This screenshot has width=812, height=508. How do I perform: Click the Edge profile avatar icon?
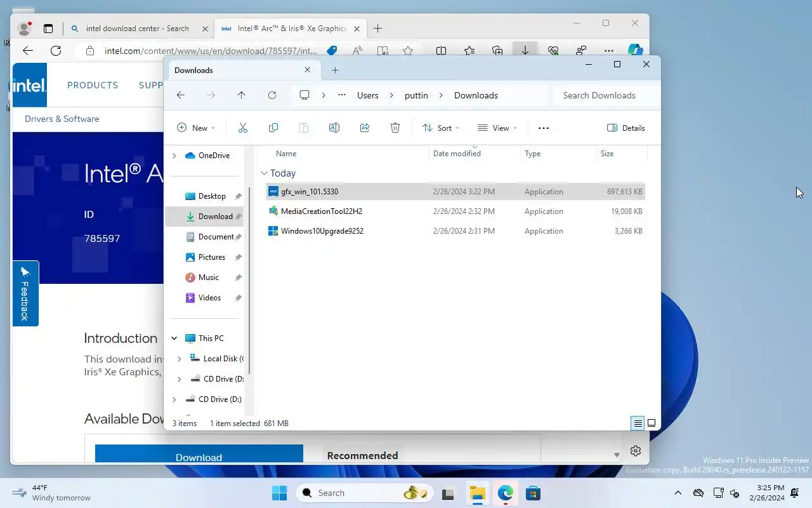click(25, 29)
